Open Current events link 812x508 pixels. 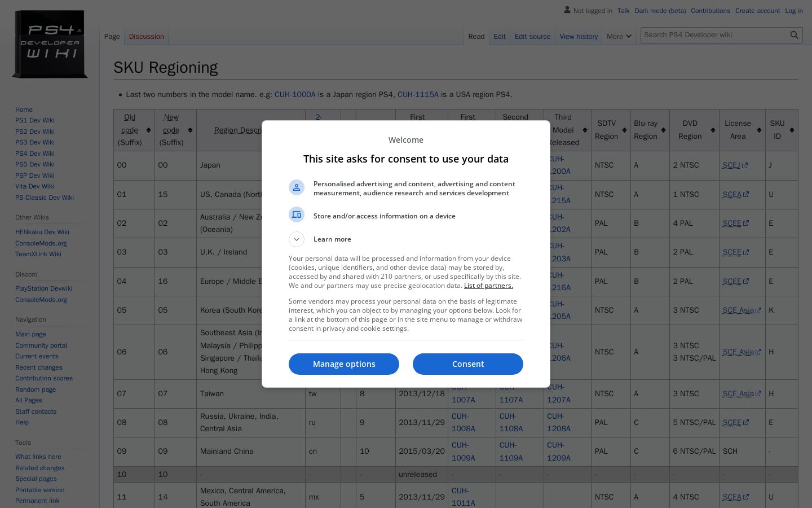click(x=37, y=356)
